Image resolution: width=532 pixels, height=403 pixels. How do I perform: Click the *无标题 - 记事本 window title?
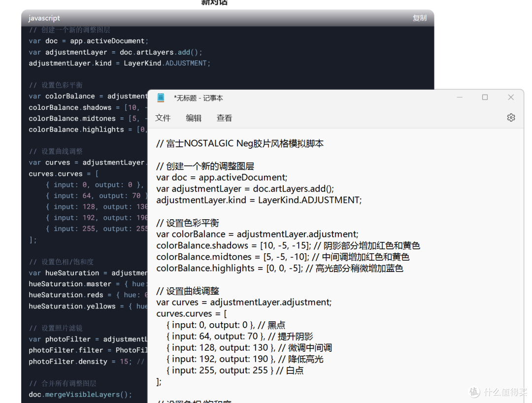(198, 98)
